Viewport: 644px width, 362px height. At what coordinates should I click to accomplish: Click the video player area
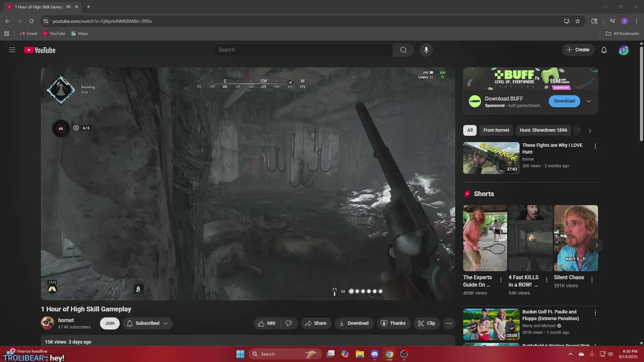248,184
